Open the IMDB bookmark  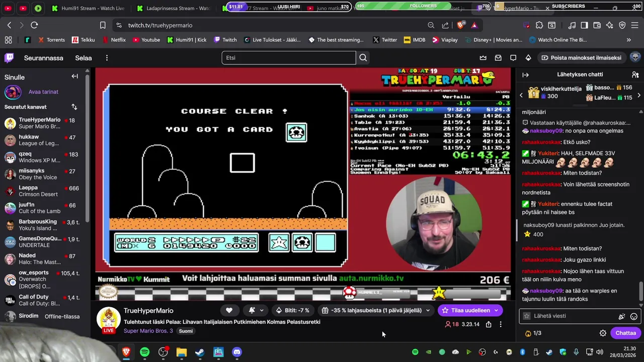tap(414, 40)
